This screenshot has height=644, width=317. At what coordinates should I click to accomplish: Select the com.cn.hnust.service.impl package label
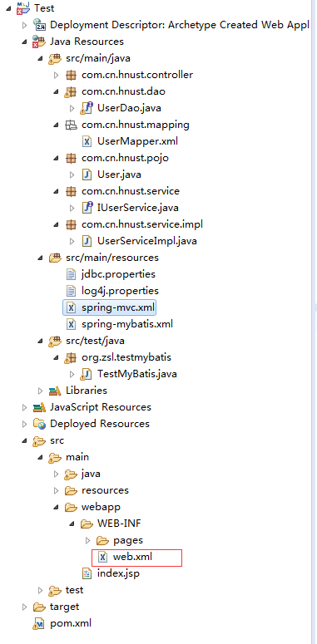coord(142,224)
